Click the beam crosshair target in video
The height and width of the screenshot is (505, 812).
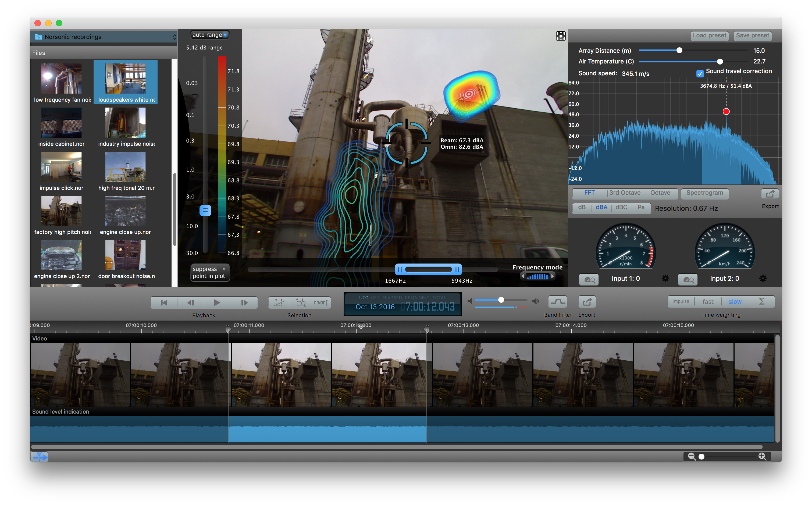pos(406,143)
